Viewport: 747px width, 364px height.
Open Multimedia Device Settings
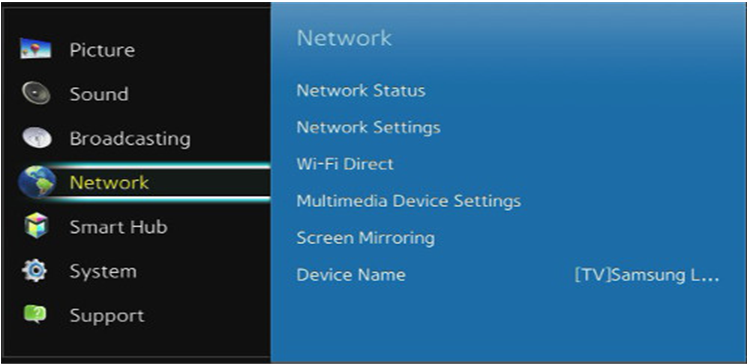(408, 201)
